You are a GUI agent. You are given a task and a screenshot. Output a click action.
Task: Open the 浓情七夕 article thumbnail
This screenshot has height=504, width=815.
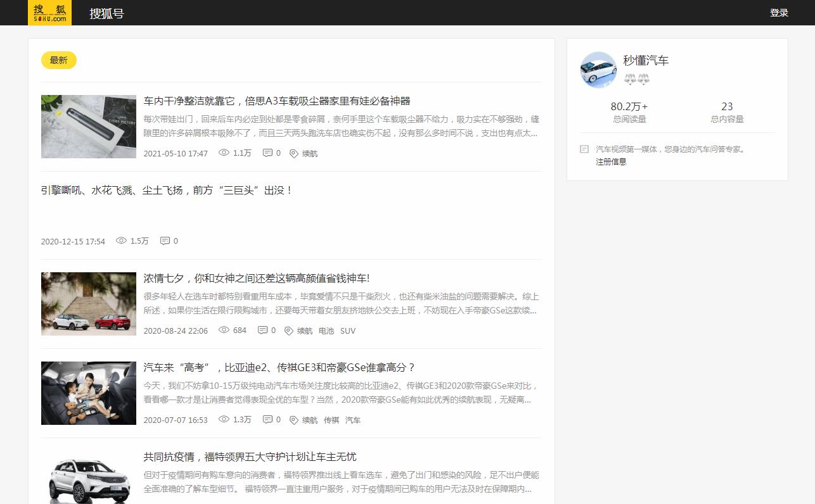click(x=89, y=304)
